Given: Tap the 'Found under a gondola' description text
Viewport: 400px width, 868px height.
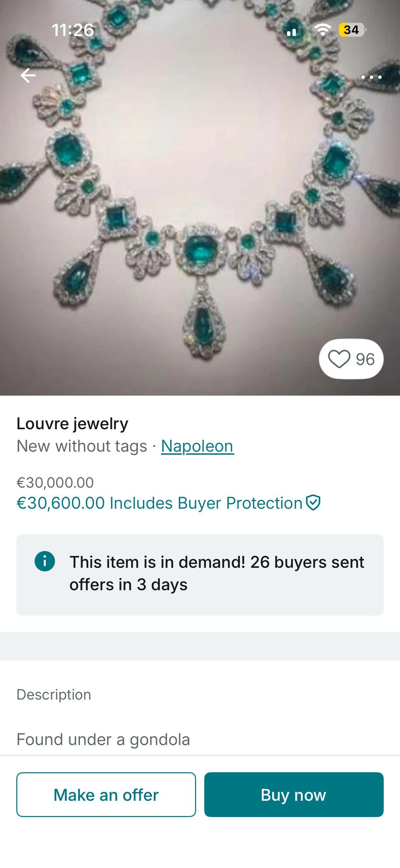Looking at the screenshot, I should click(103, 739).
